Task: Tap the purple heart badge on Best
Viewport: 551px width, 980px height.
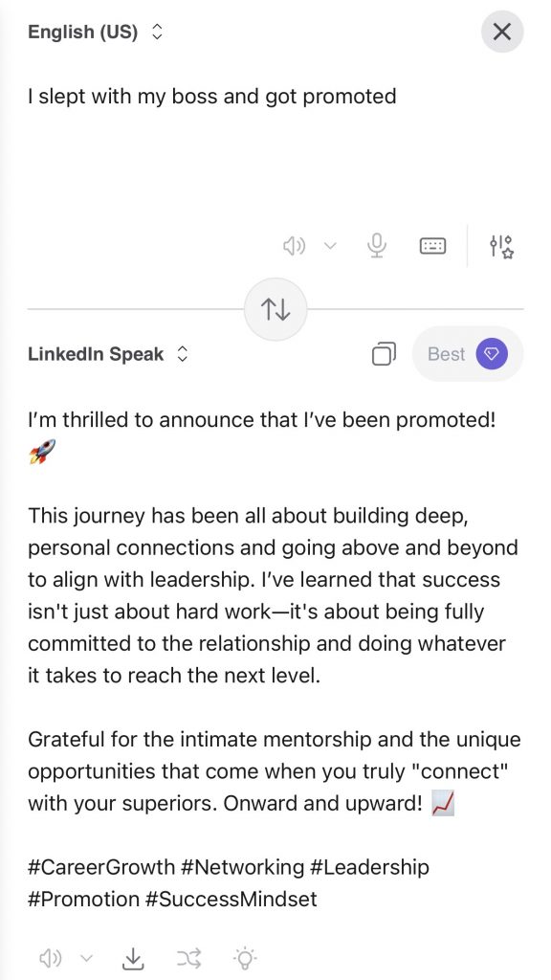Action: pyautogui.click(x=491, y=353)
